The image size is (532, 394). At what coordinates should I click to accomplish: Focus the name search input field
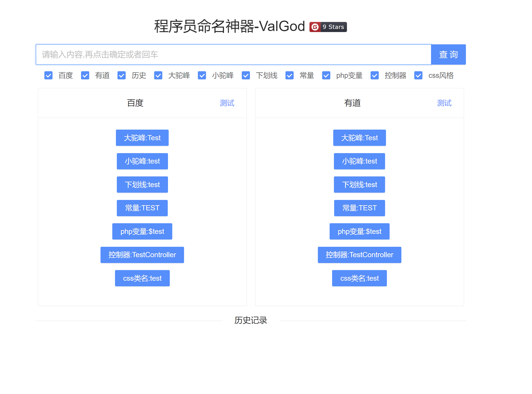click(233, 55)
